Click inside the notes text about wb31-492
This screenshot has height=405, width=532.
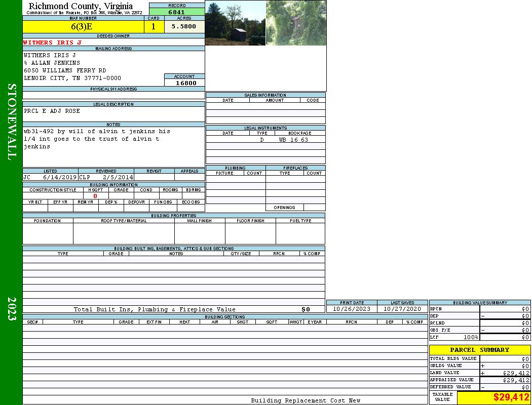click(x=96, y=139)
